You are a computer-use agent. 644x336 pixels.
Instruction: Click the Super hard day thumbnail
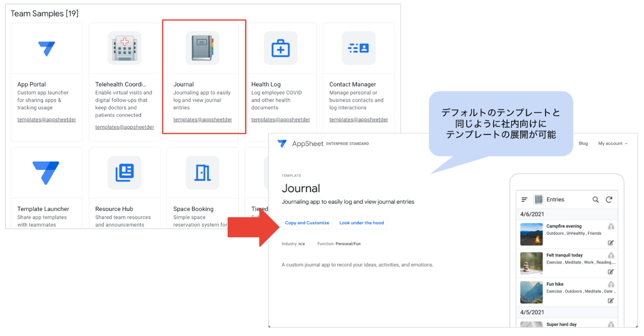[531, 325]
